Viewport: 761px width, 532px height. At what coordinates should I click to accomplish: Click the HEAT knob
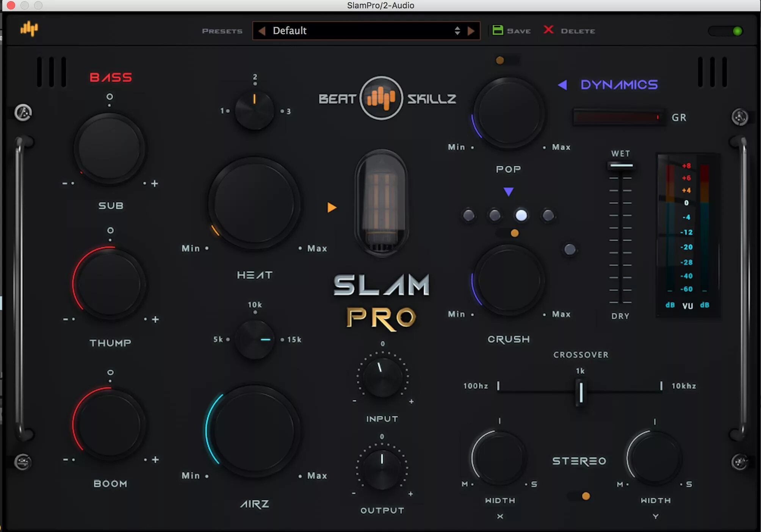[254, 204]
